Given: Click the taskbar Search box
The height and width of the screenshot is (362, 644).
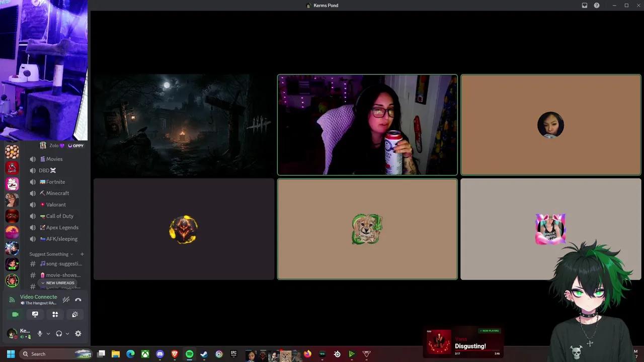Looking at the screenshot, I should (x=56, y=354).
